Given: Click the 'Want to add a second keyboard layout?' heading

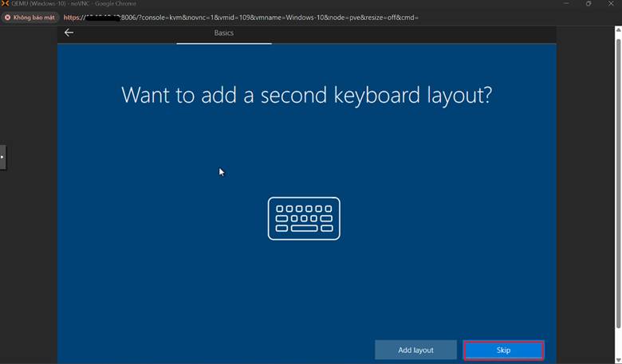Looking at the screenshot, I should click(x=306, y=96).
